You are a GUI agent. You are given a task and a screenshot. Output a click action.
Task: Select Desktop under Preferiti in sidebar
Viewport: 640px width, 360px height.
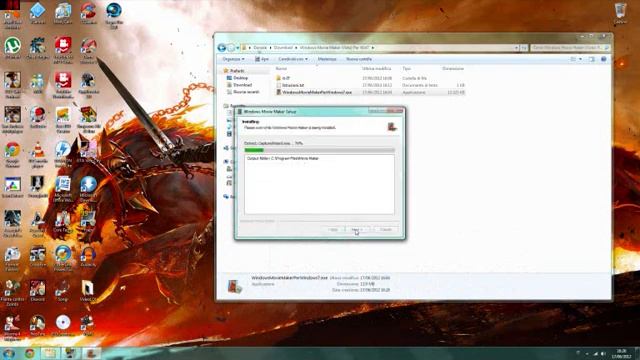pos(240,78)
